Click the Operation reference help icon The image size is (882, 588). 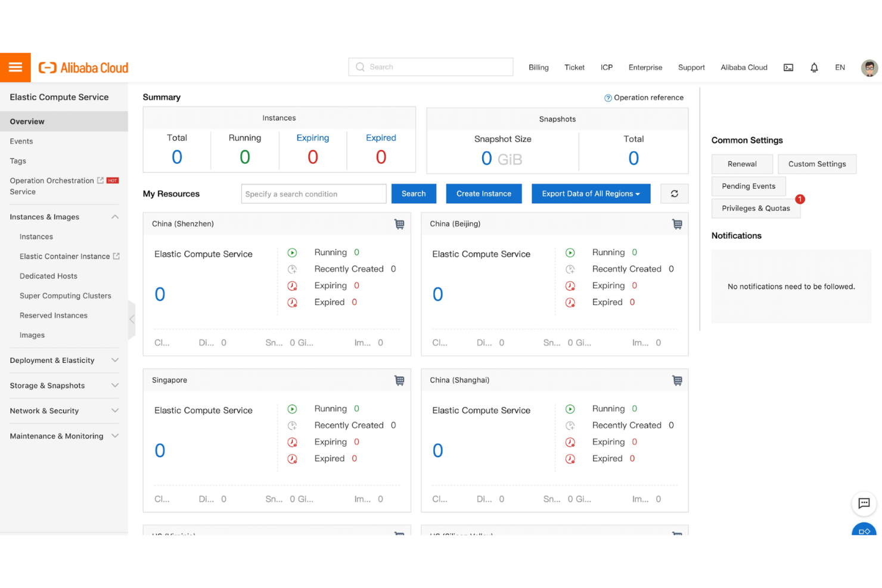608,98
